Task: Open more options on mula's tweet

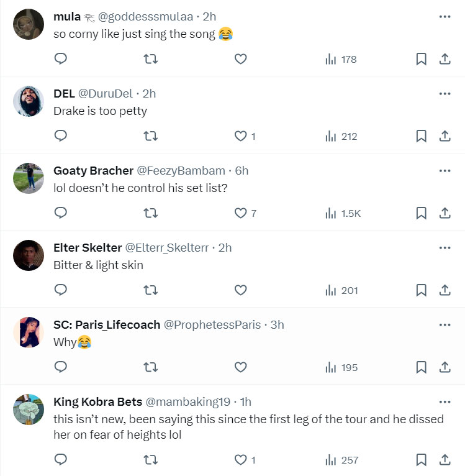Action: coord(445,17)
